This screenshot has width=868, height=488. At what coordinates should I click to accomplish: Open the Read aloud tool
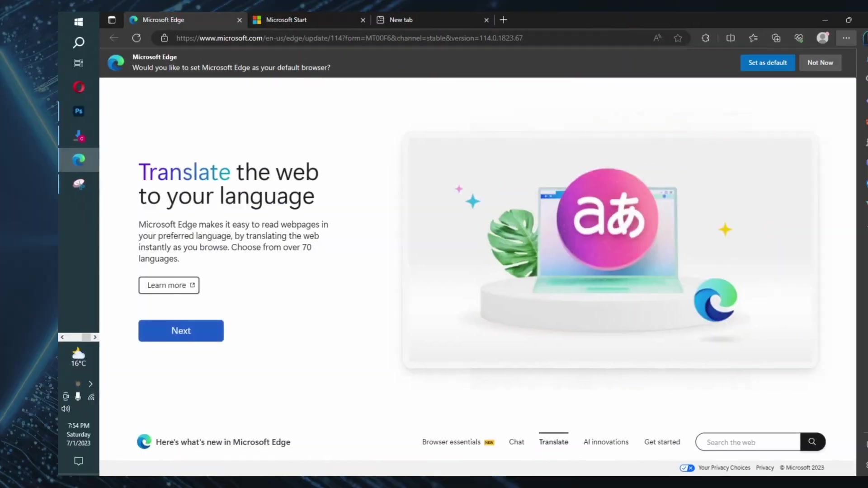click(x=657, y=38)
